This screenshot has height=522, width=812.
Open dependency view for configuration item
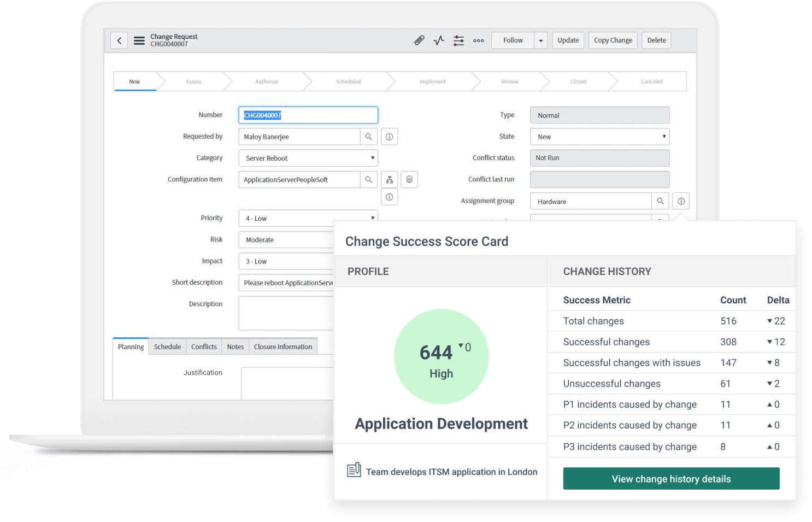pos(390,180)
